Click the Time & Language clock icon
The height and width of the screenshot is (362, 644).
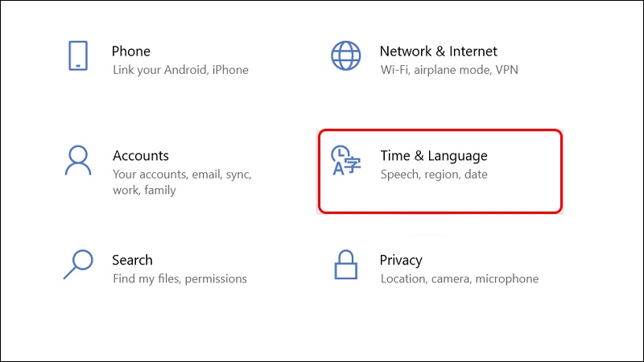coord(346,160)
